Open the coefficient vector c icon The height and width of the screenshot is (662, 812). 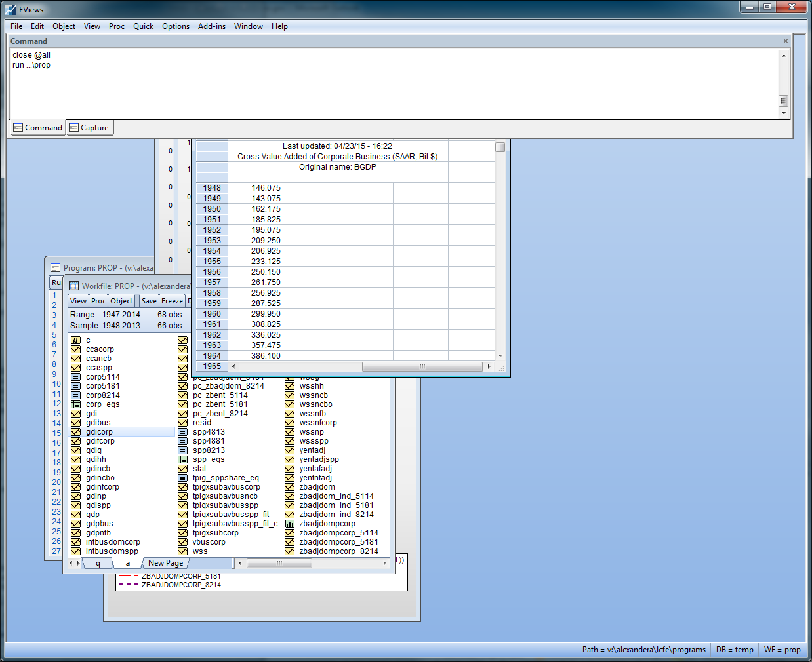(75, 340)
